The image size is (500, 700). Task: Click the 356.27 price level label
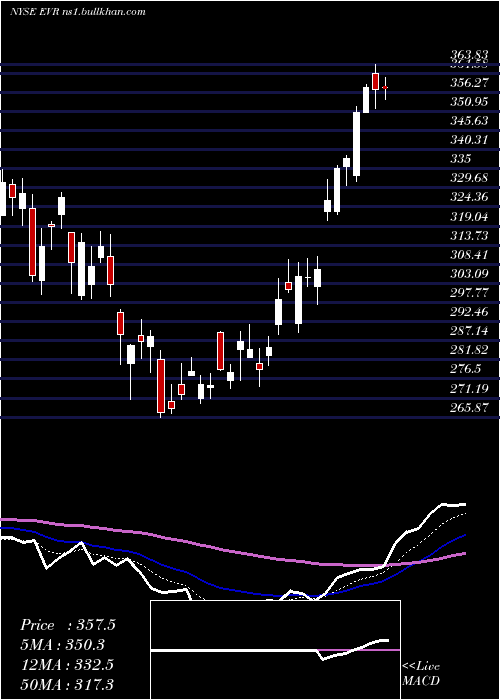469,83
